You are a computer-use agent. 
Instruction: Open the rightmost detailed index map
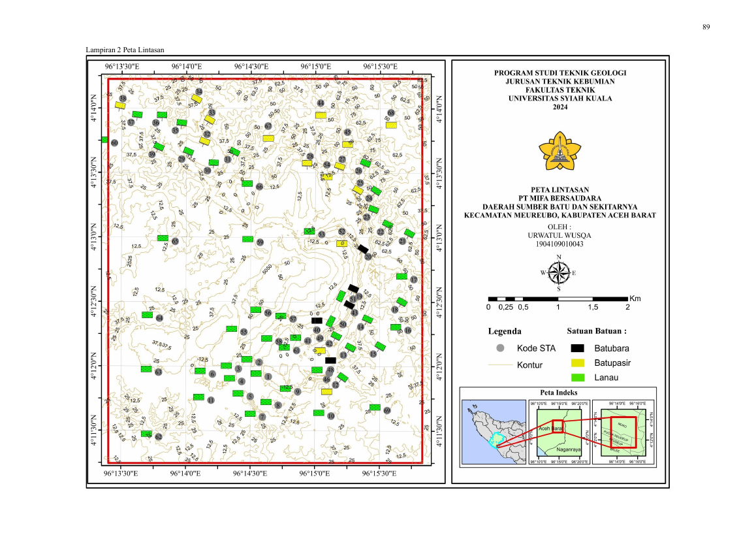(623, 432)
